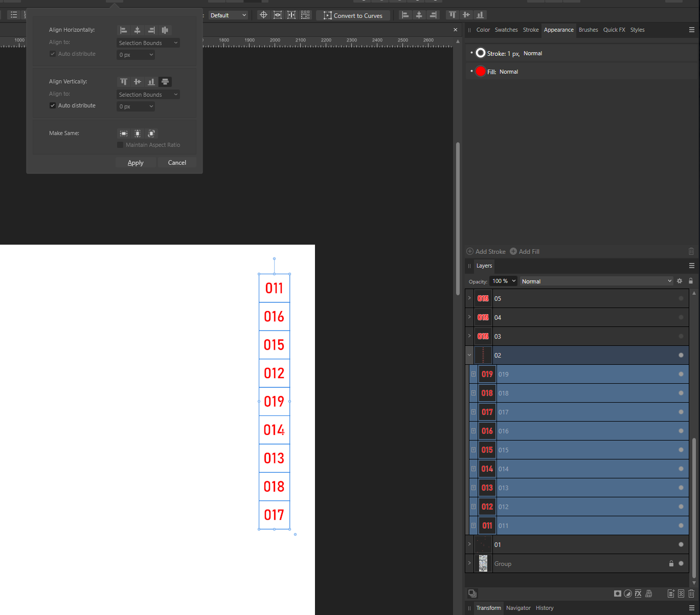Expand layer 05 group
Screen dimensions: 700x615
pos(469,298)
